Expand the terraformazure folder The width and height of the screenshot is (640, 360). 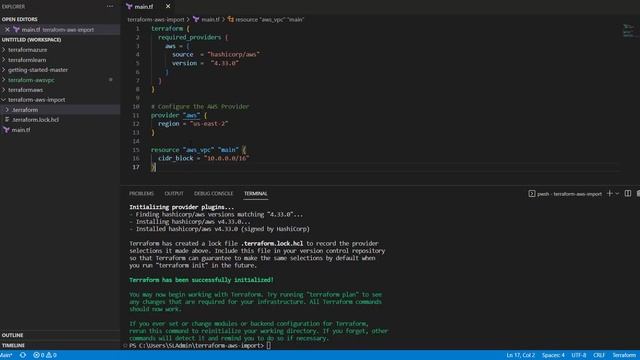(27, 50)
